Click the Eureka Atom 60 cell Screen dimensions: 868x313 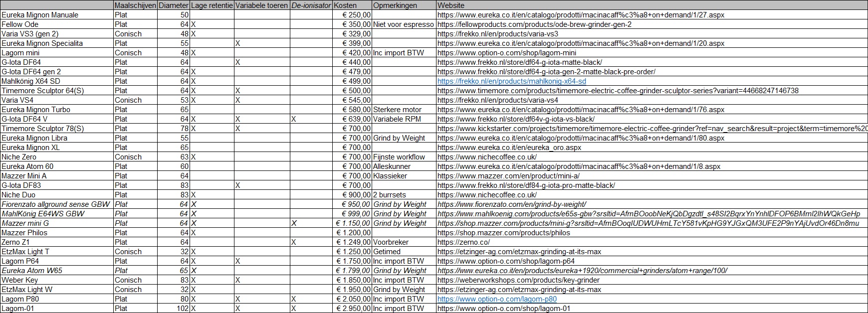click(x=57, y=166)
